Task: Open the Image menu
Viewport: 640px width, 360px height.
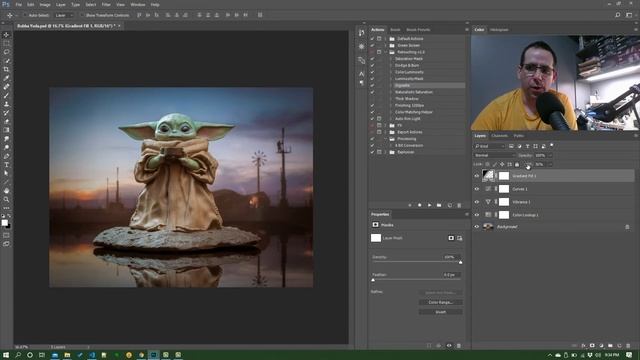Action: pyautogui.click(x=45, y=4)
